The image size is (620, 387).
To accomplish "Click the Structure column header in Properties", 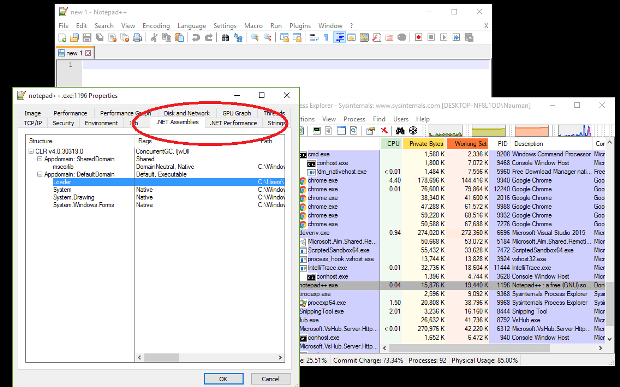I will pos(80,141).
